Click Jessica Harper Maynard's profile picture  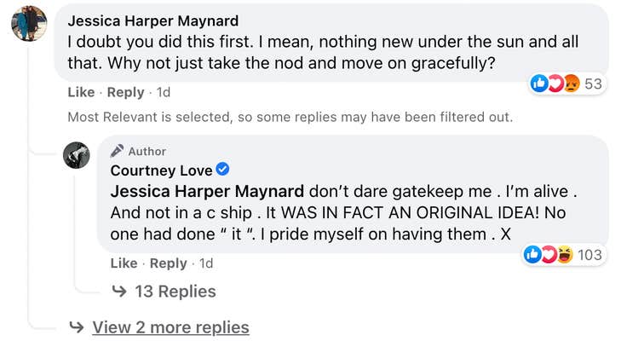tap(29, 22)
